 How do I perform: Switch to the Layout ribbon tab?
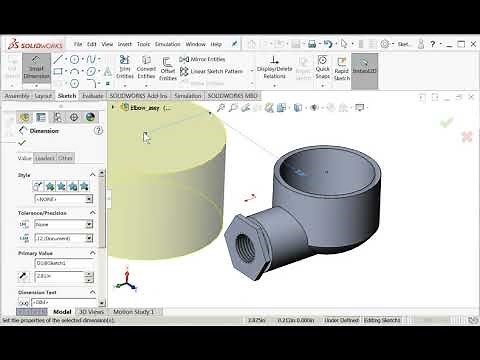coord(43,96)
